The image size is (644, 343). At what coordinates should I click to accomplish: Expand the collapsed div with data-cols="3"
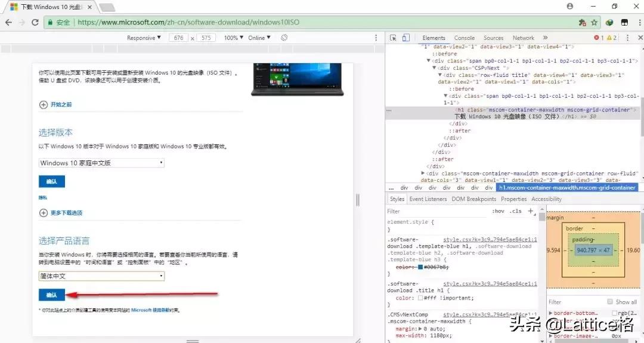pos(423,174)
